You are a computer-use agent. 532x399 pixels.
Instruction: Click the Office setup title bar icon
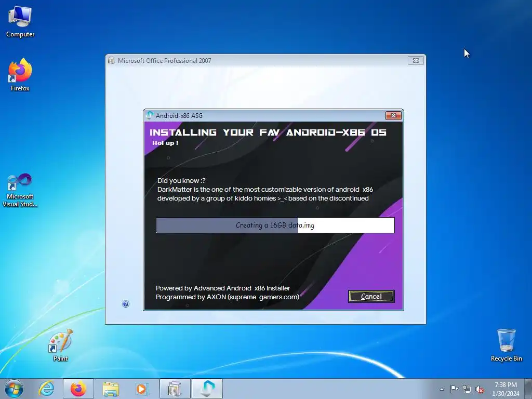coord(111,60)
